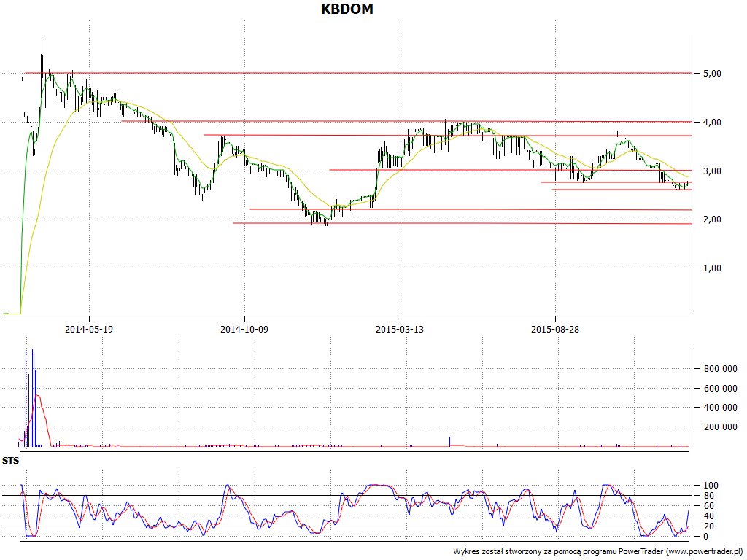Select the 1,00 price axis label
The width and height of the screenshot is (747, 560).
712,268
